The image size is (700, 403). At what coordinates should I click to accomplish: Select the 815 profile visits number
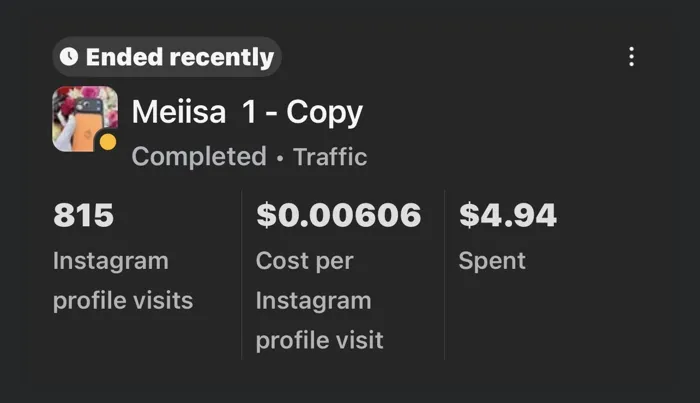(83, 215)
